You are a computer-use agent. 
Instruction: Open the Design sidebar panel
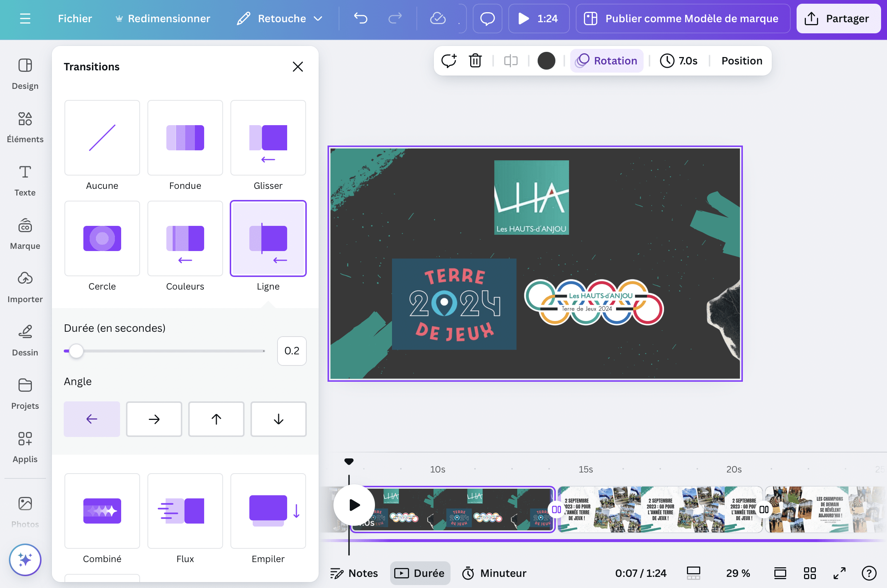pyautogui.click(x=25, y=74)
